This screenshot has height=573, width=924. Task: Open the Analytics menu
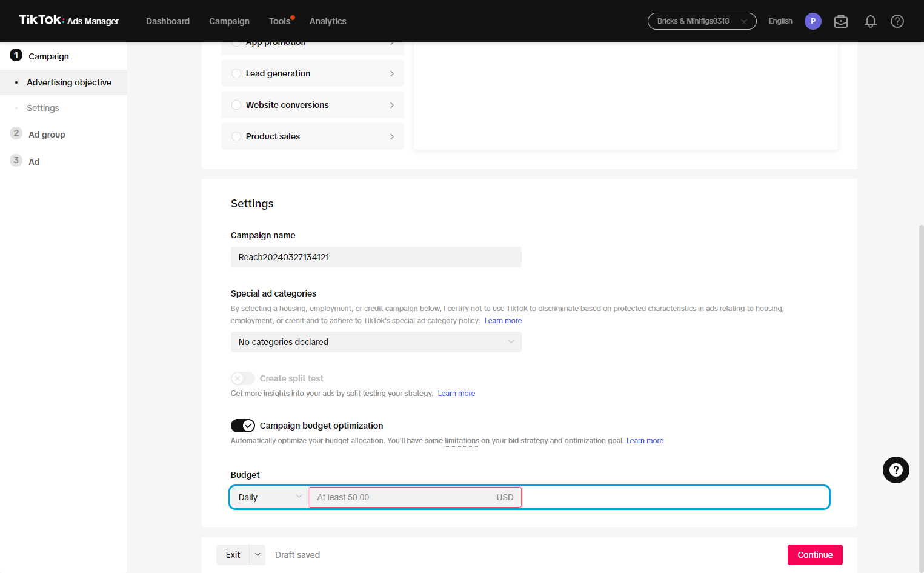pos(328,21)
